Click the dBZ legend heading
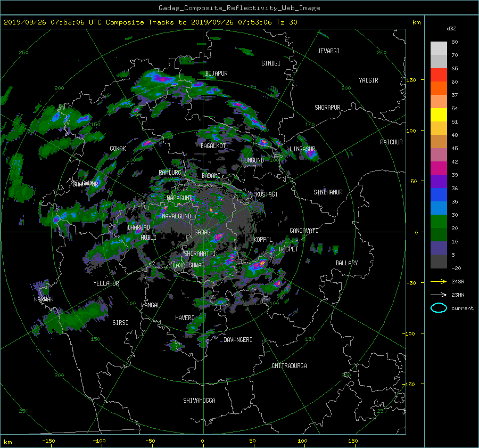479x448 pixels. pyautogui.click(x=451, y=29)
